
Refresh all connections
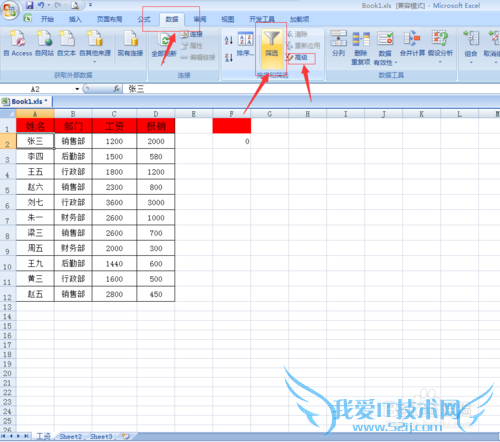pyautogui.click(x=164, y=47)
